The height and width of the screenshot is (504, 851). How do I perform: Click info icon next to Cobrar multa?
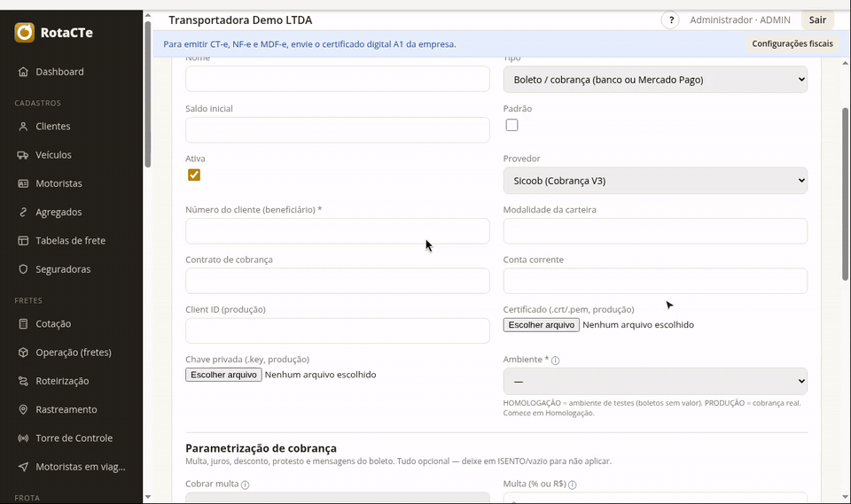point(245,485)
